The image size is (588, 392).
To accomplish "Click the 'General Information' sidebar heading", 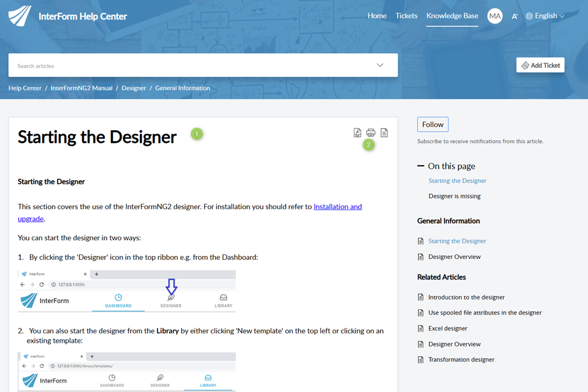I will pyautogui.click(x=449, y=221).
